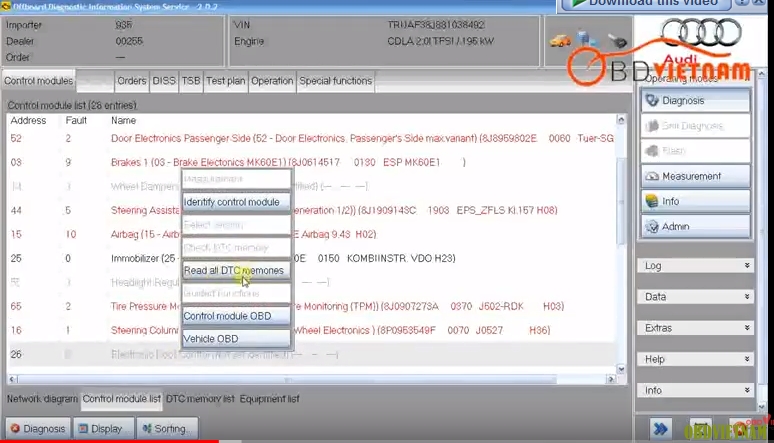Click the Self Diagnosis mode button

coord(696,125)
